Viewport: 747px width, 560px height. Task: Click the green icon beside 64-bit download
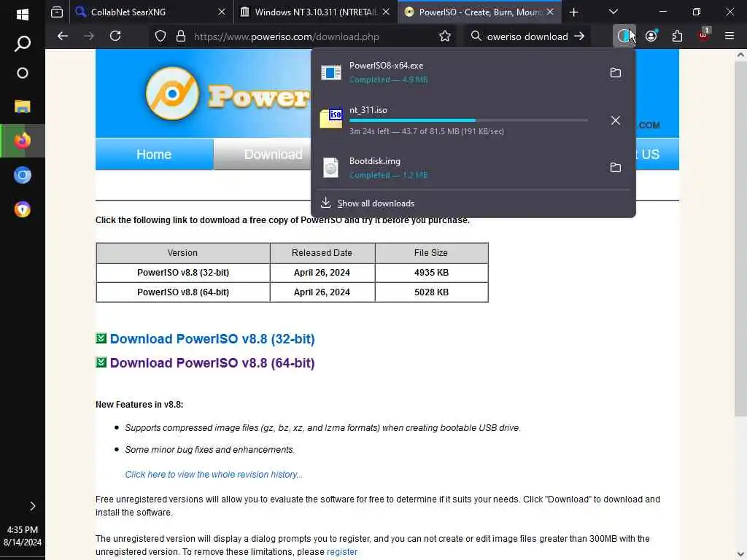(x=101, y=362)
